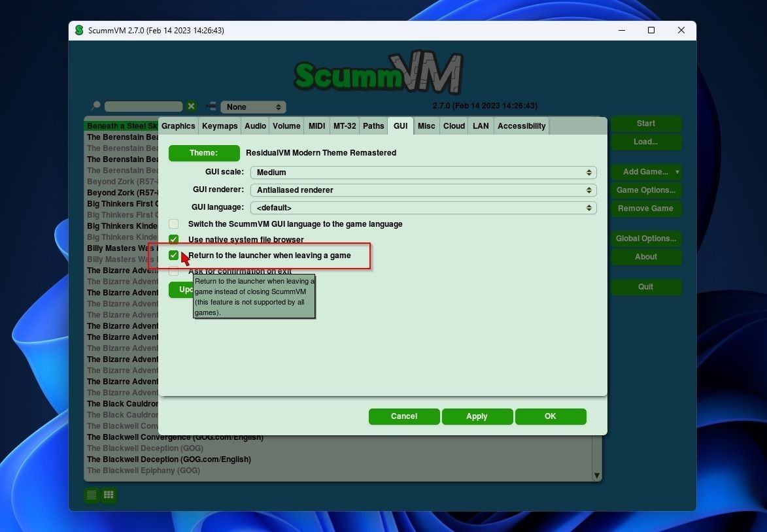Clear the search filter with the X icon
Screen dimensions: 767x532
pos(192,106)
